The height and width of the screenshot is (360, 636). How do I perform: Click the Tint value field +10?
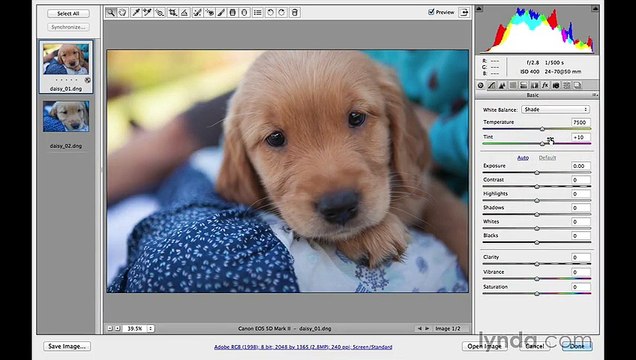pyautogui.click(x=580, y=137)
